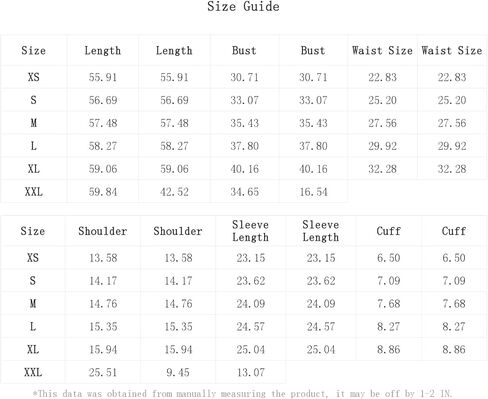Screen dimensions: 488x399
Task: Select the first 24.57 sleeve length cell
Action: tap(251, 326)
